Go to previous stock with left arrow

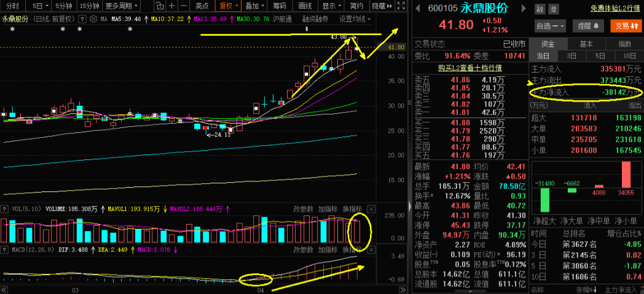417,8
